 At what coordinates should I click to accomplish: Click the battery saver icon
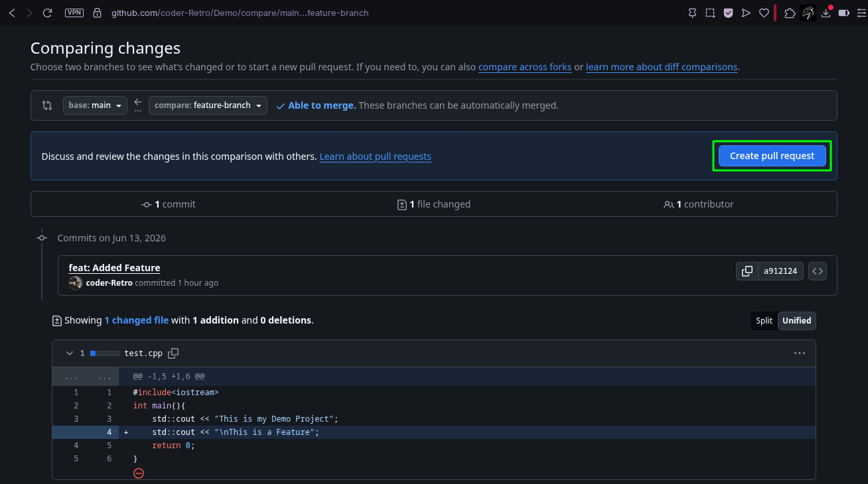(x=844, y=13)
